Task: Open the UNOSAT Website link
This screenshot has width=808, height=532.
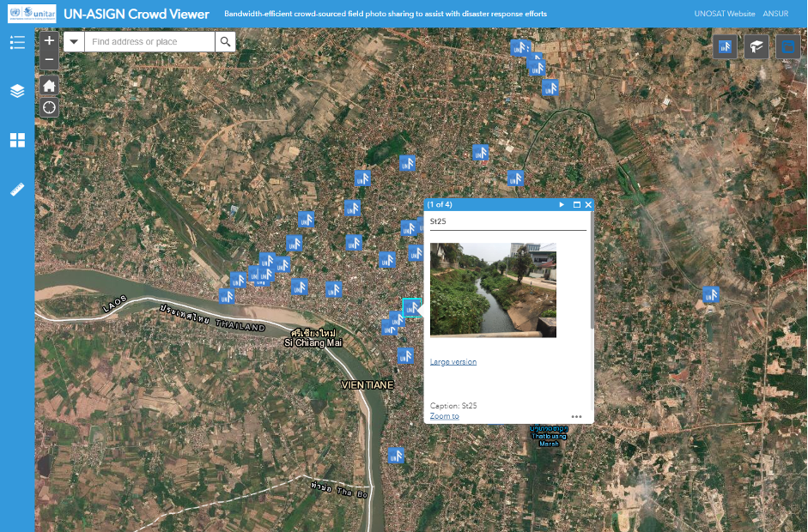Action: [x=724, y=14]
